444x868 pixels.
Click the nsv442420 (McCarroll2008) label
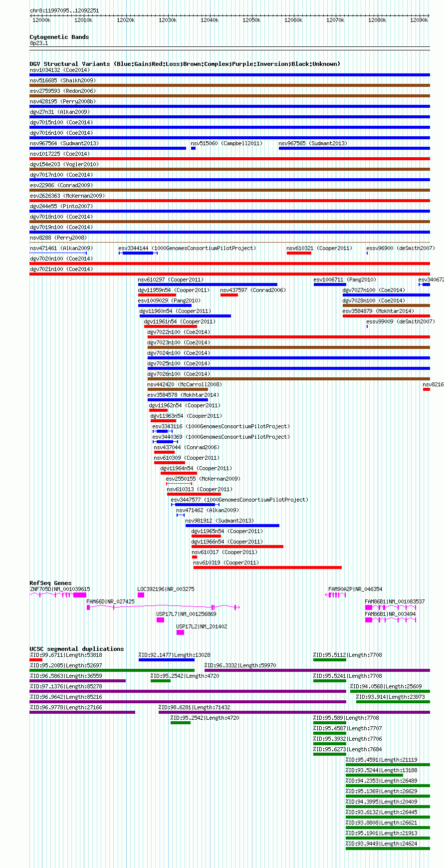click(185, 384)
